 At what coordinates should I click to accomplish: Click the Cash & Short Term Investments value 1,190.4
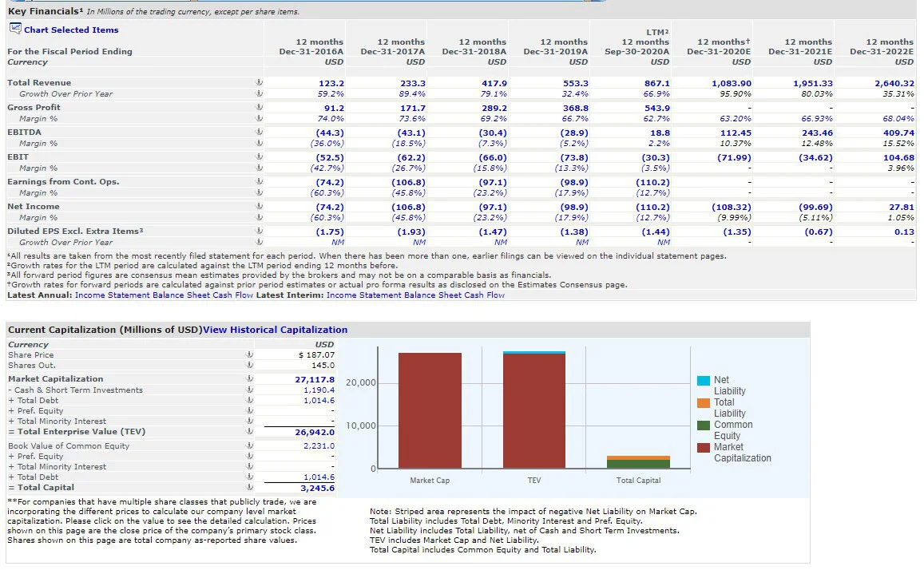(x=319, y=390)
